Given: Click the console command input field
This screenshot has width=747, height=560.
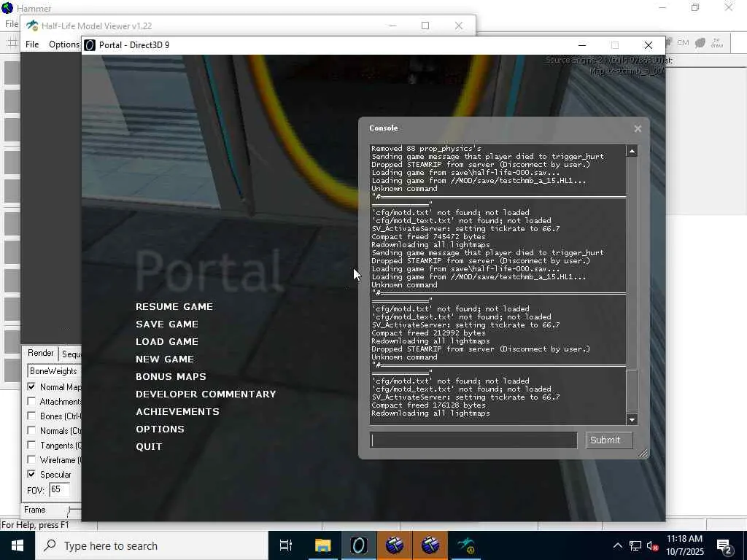Looking at the screenshot, I should pyautogui.click(x=474, y=440).
